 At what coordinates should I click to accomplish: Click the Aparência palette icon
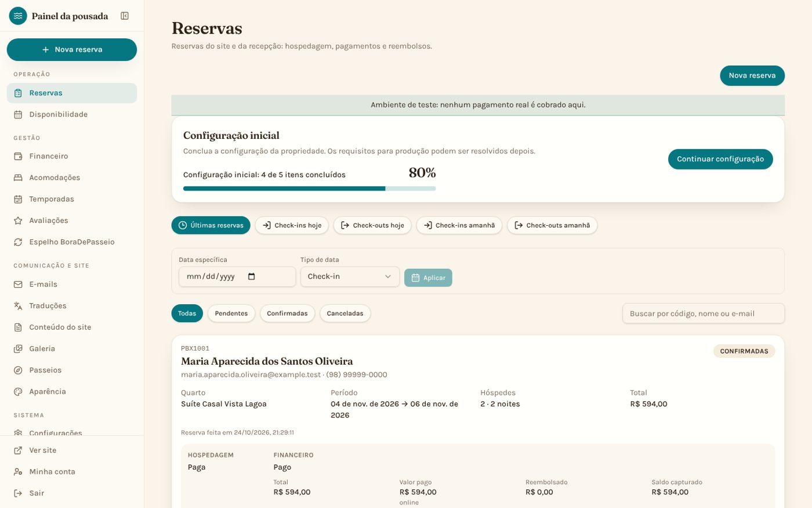18,392
